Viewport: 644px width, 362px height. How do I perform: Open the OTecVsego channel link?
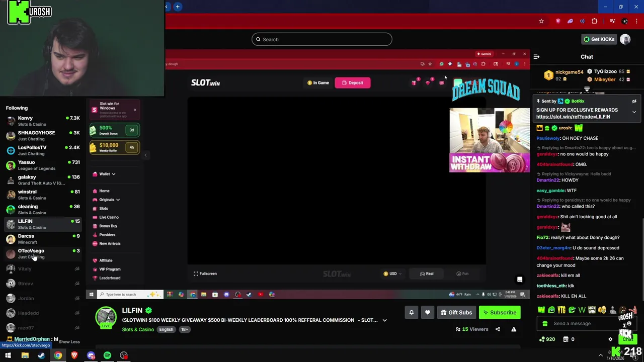(x=43, y=253)
